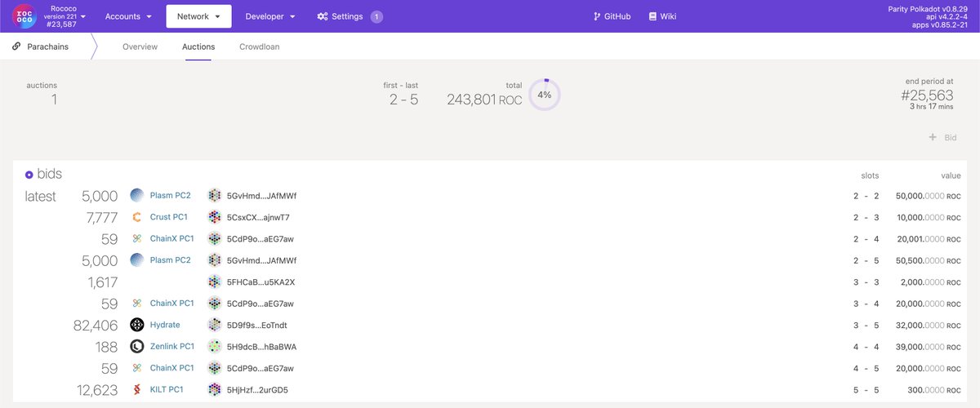Viewport: 980px width, 408px height.
Task: Click the 4% progress circle
Action: pyautogui.click(x=545, y=95)
